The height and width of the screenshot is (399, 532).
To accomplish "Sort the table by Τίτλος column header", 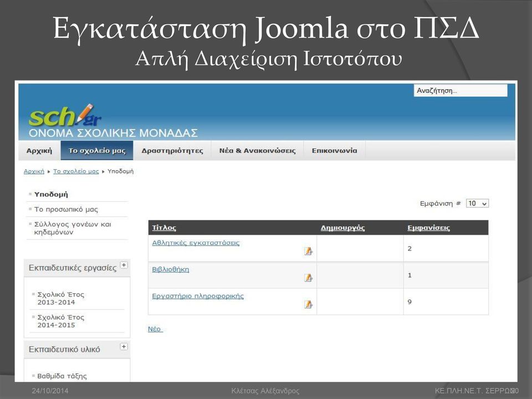I will pyautogui.click(x=164, y=228).
